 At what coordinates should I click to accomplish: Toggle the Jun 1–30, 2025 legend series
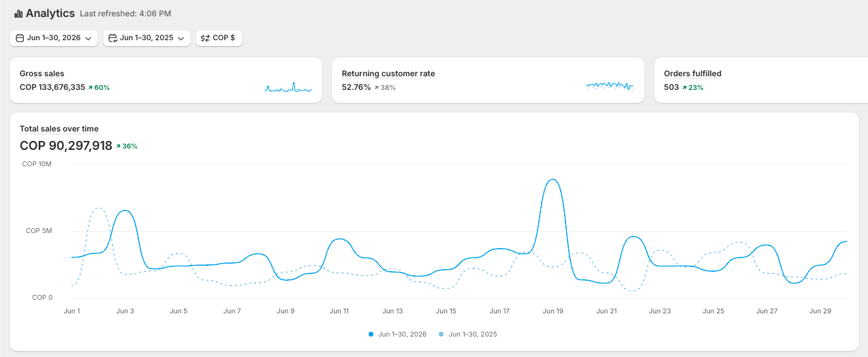point(468,335)
